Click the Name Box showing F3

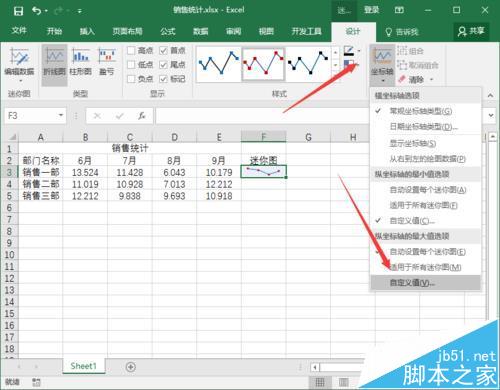[31, 116]
